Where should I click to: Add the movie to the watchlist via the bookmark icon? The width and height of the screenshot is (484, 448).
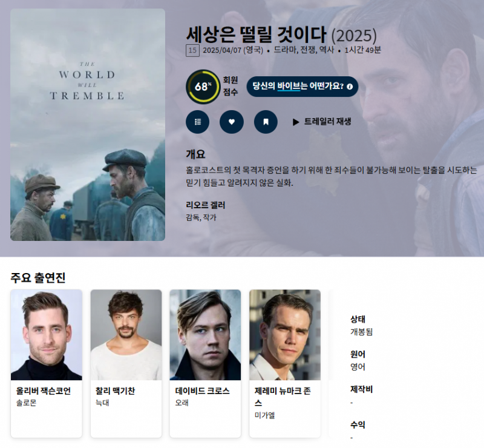pyautogui.click(x=266, y=122)
